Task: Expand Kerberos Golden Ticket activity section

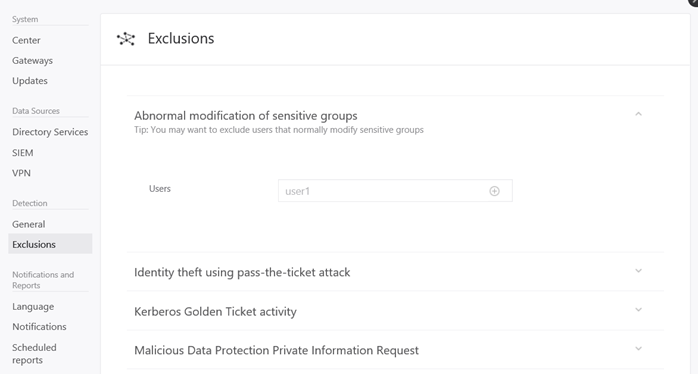Action: [x=638, y=309]
